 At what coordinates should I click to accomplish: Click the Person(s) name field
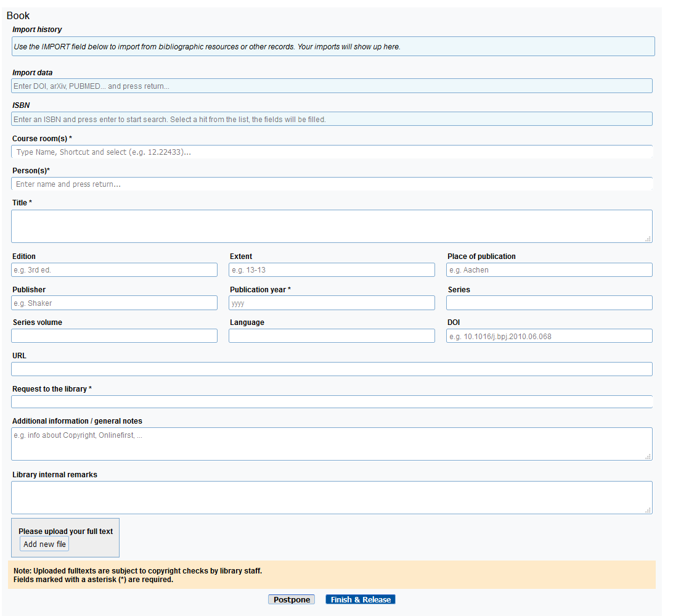(332, 184)
